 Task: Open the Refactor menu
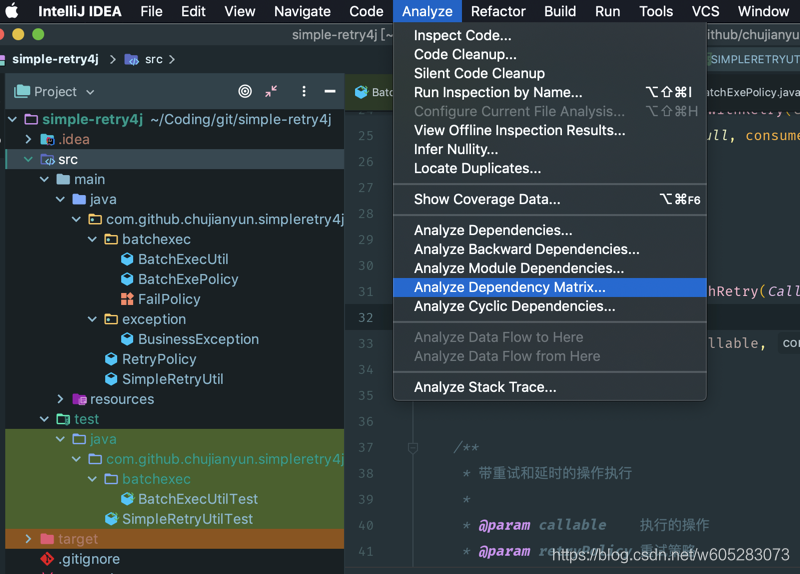[x=498, y=11]
